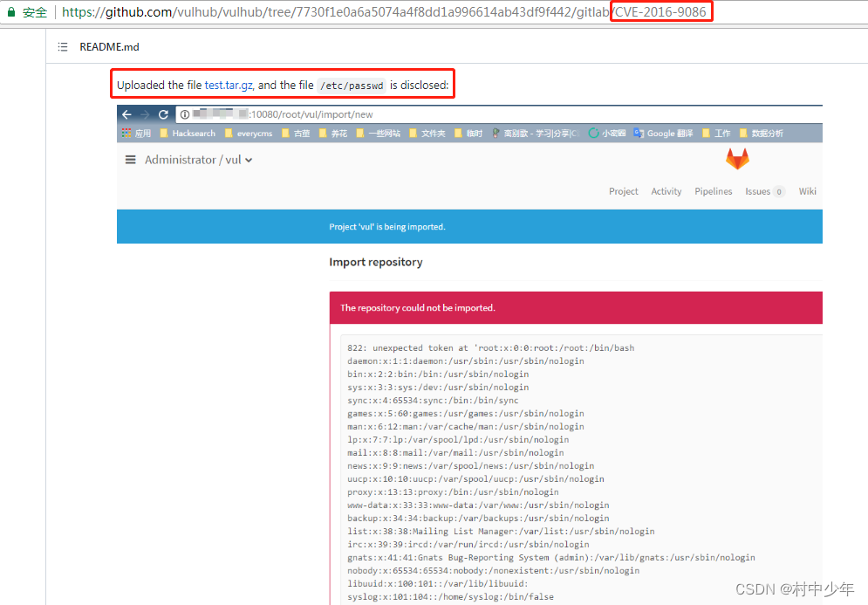The width and height of the screenshot is (868, 605).
Task: Click the /etc/passwd inline code text
Action: tap(352, 86)
